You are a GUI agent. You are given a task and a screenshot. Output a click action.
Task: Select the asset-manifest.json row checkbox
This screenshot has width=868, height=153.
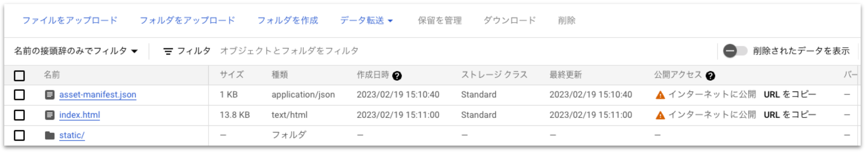(x=19, y=95)
